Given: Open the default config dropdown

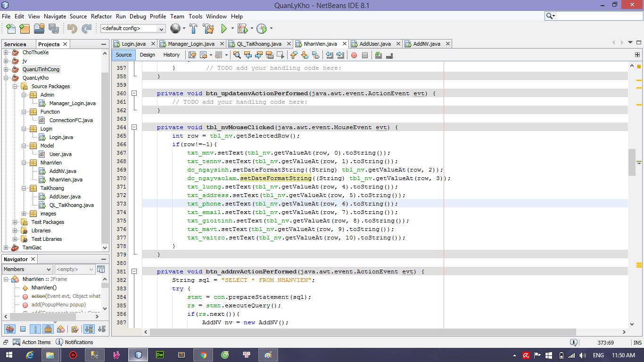Looking at the screenshot, I should point(132,29).
